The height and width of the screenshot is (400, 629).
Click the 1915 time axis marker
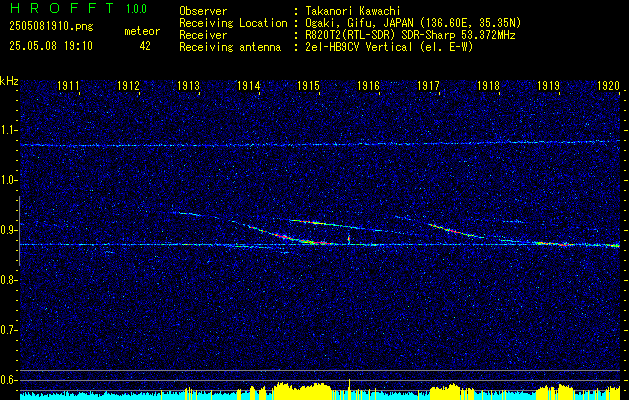pyautogui.click(x=308, y=86)
